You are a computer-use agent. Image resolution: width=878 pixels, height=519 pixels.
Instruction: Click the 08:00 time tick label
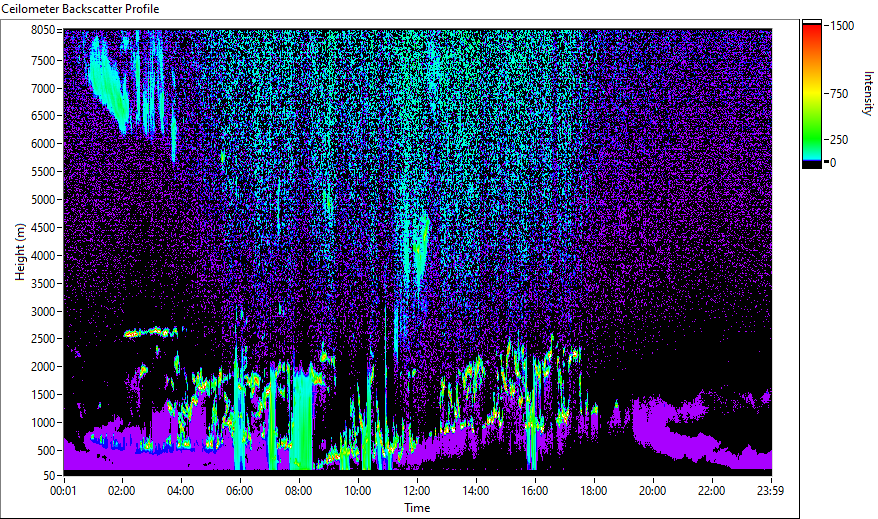(298, 491)
